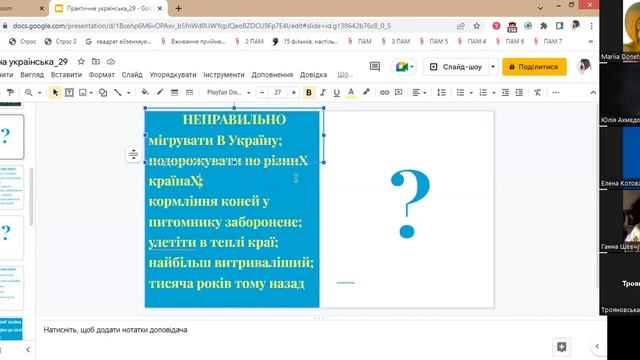Click the insert image icon
The image size is (640, 360).
[82, 93]
